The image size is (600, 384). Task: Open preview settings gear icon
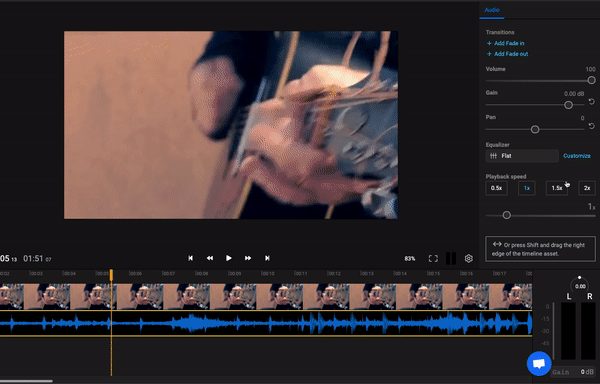(x=469, y=259)
